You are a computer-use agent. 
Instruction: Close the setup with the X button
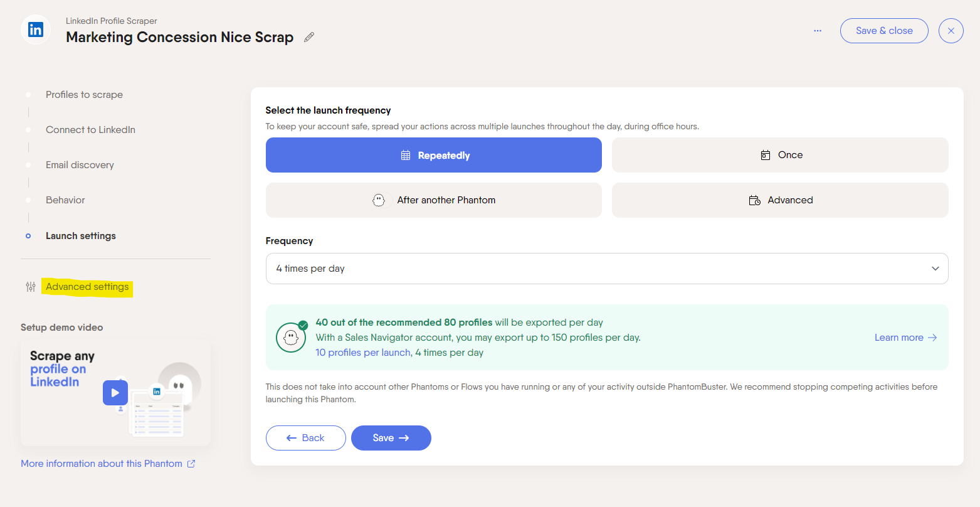951,31
